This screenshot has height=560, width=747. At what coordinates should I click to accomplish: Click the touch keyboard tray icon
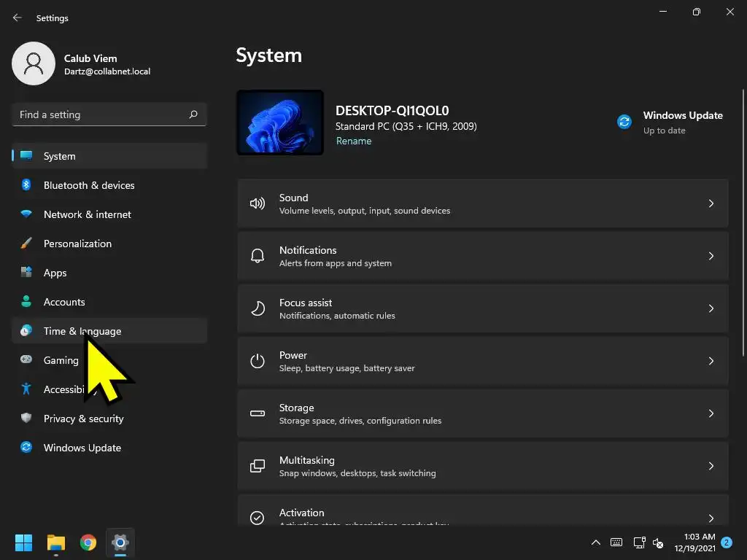pyautogui.click(x=616, y=542)
